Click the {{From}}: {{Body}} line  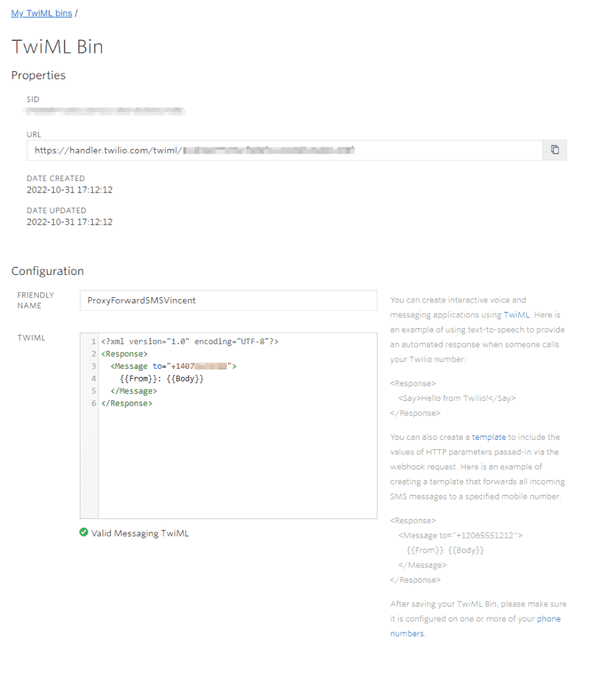click(162, 379)
